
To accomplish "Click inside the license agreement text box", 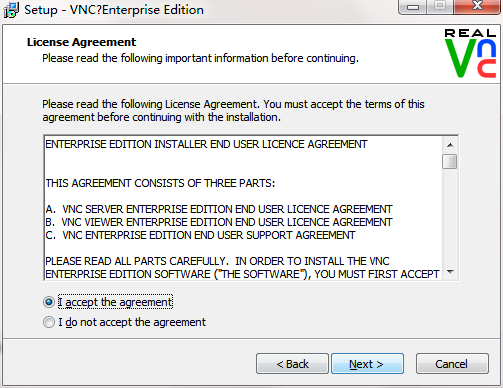I will pyautogui.click(x=243, y=208).
